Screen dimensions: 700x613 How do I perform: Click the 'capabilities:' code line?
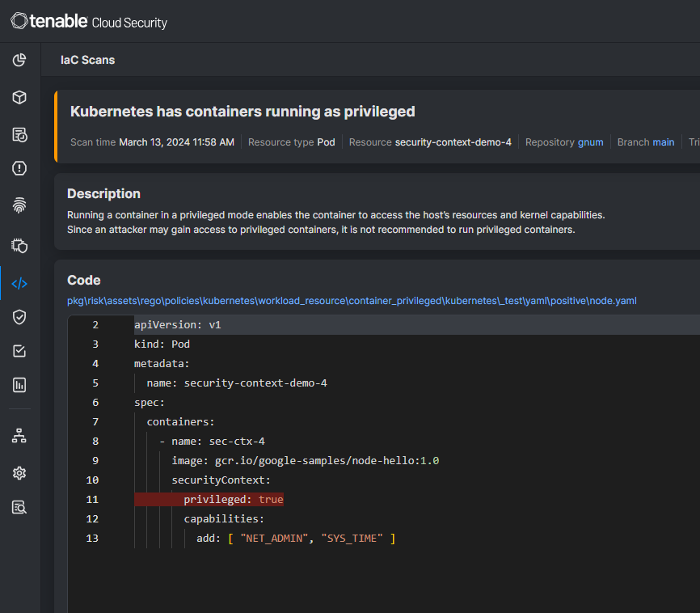tap(224, 518)
